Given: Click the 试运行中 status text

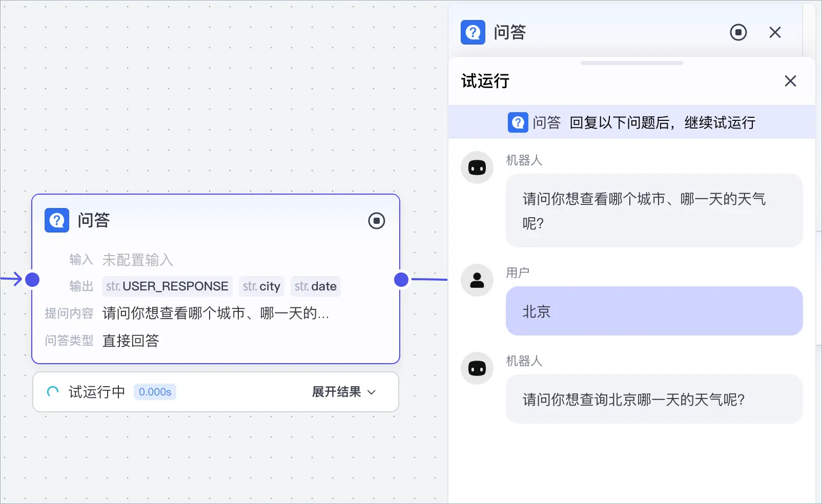Looking at the screenshot, I should tap(97, 392).
